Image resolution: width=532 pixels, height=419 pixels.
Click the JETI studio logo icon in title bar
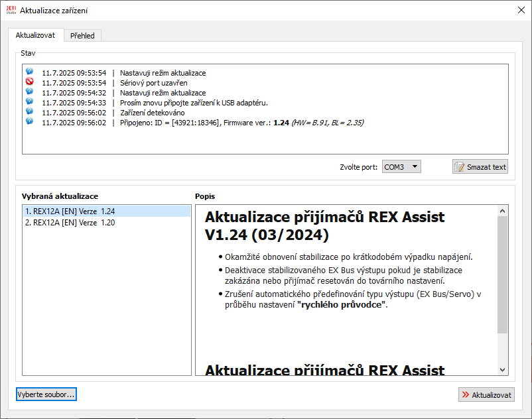pyautogui.click(x=11, y=10)
